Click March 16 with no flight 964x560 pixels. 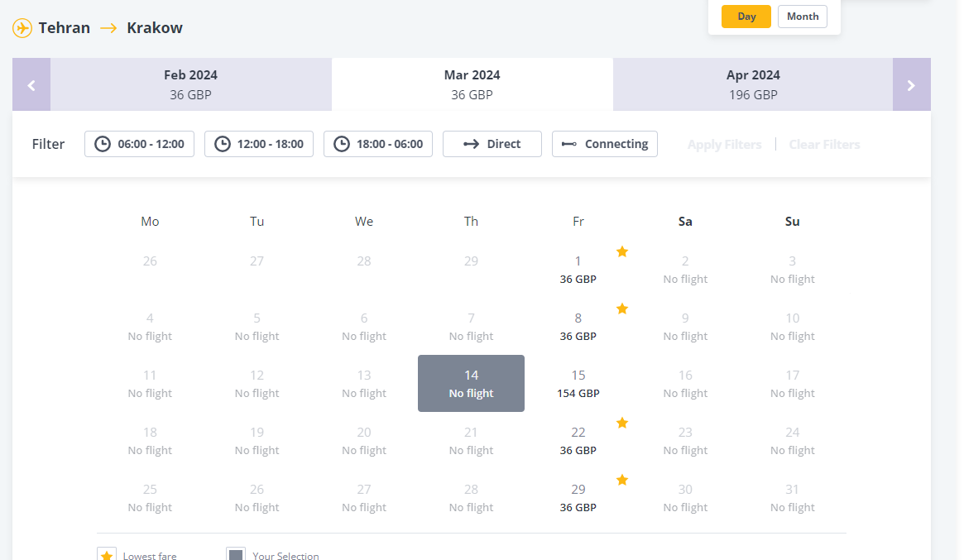click(685, 384)
